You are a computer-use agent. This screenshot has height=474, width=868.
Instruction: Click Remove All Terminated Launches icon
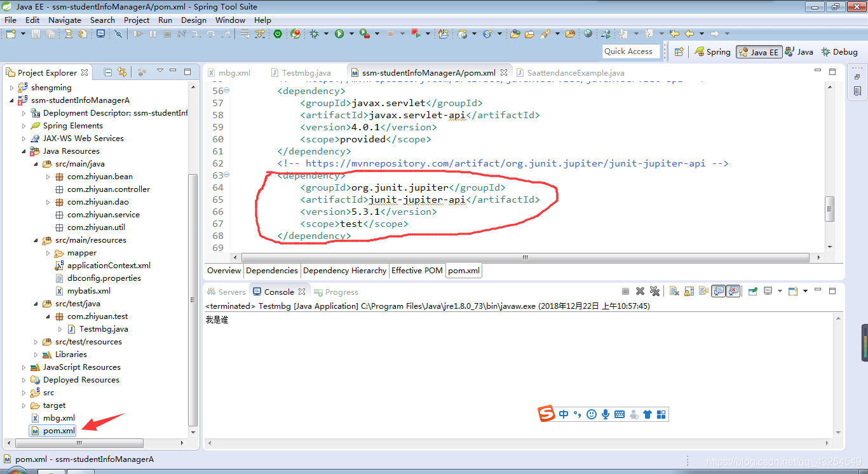point(655,291)
